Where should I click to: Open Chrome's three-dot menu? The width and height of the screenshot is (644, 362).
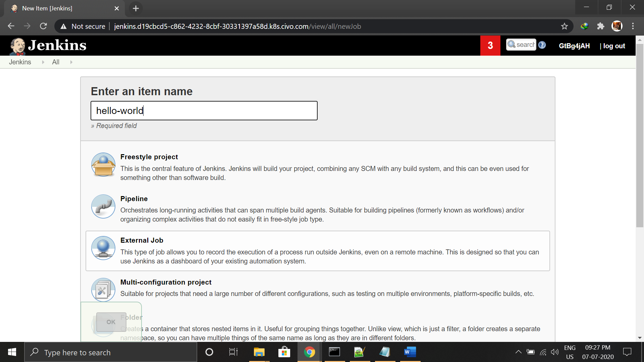(x=633, y=26)
